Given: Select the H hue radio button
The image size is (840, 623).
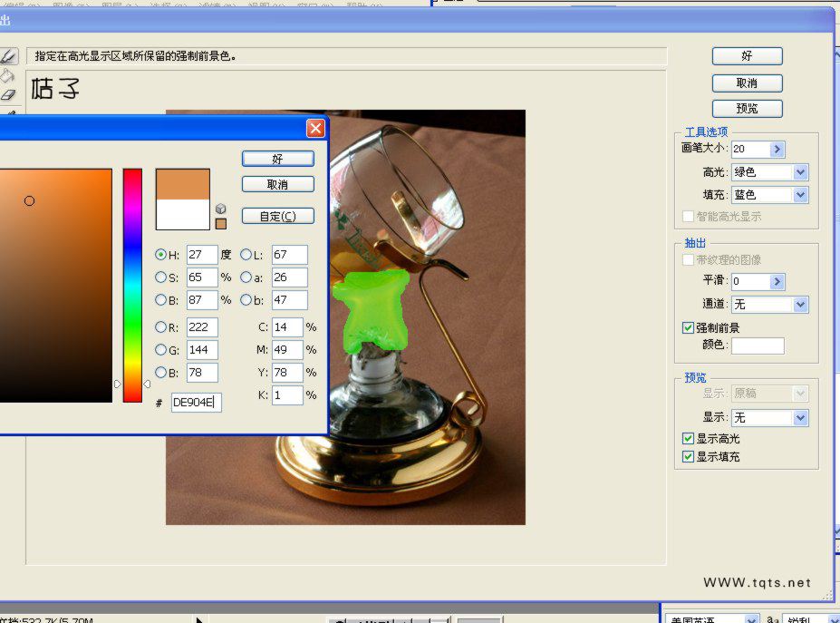Looking at the screenshot, I should coord(160,255).
